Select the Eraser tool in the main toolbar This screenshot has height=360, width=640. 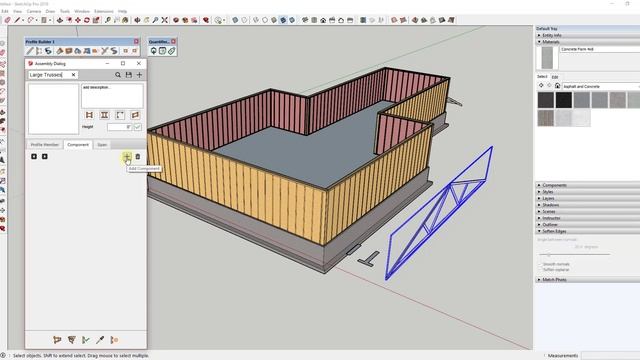click(7, 20)
